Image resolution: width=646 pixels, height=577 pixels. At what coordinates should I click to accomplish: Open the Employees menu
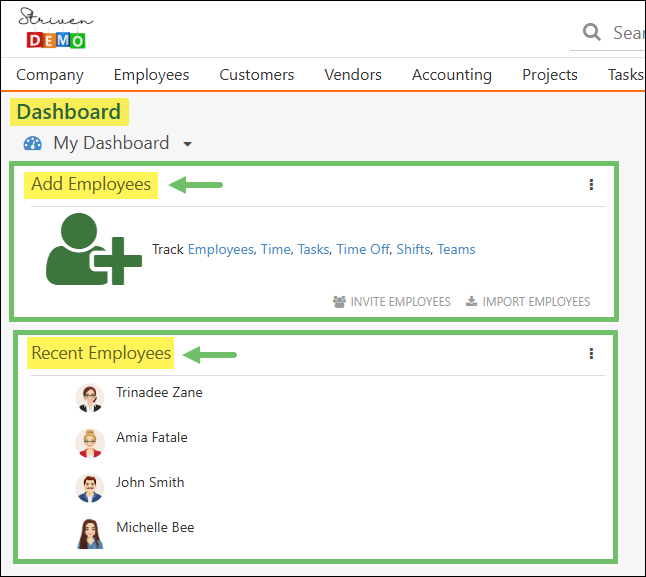[x=151, y=75]
